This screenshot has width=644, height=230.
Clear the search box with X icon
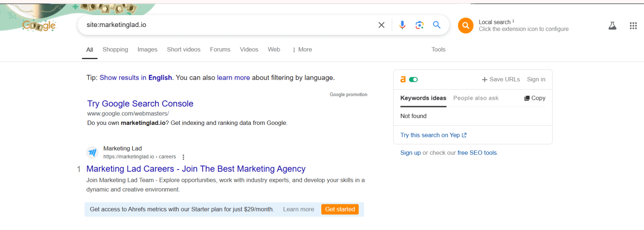coord(381,25)
